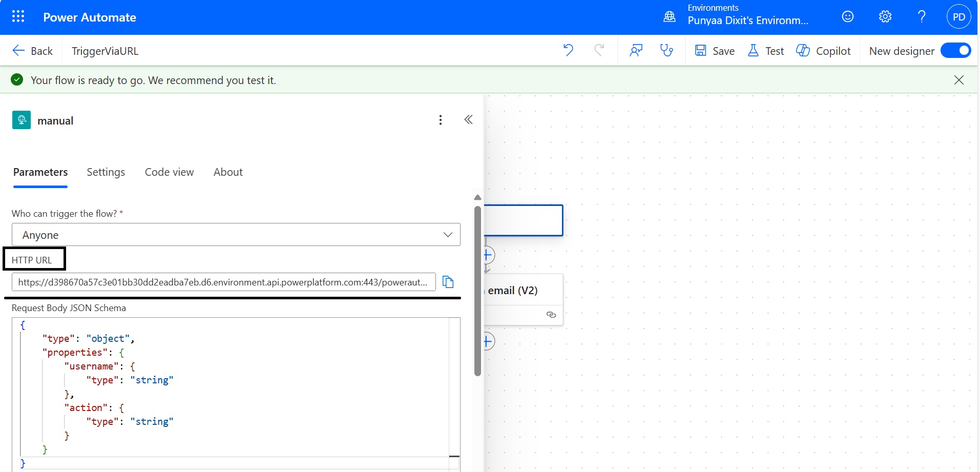The height and width of the screenshot is (472, 980).
Task: Open the settings gear icon
Action: (885, 17)
